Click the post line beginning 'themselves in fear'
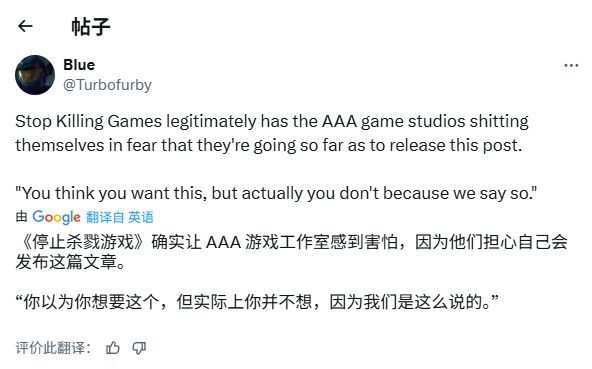 pos(268,145)
